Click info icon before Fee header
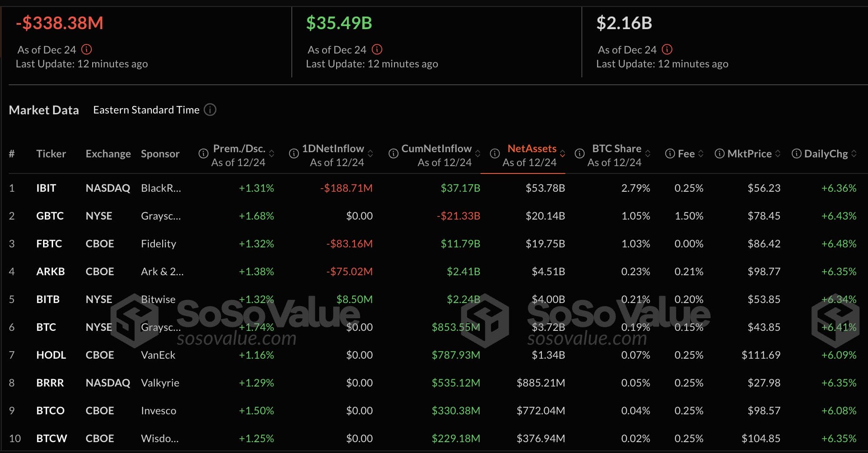The width and height of the screenshot is (868, 453). 670,153
